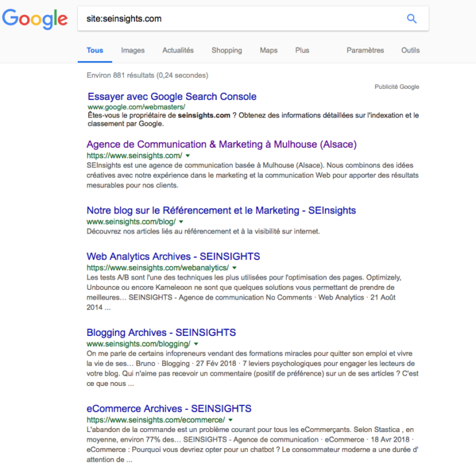Go to the Maps tab

click(x=268, y=51)
